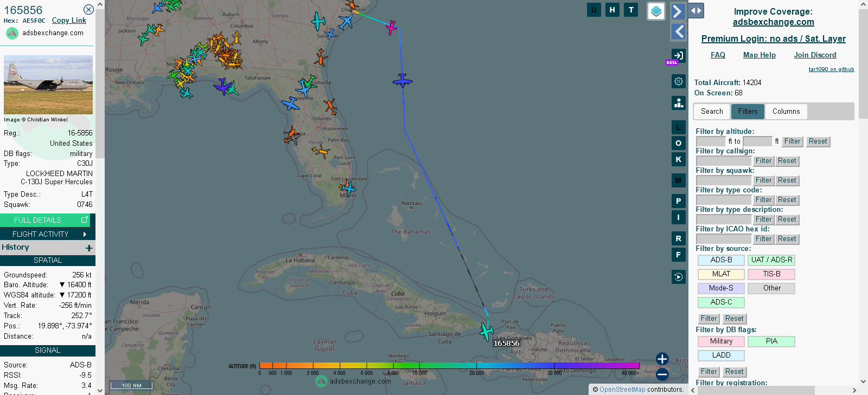Screen dimensions: 868x395
Task: Open tar1090 on github link
Action: (831, 69)
